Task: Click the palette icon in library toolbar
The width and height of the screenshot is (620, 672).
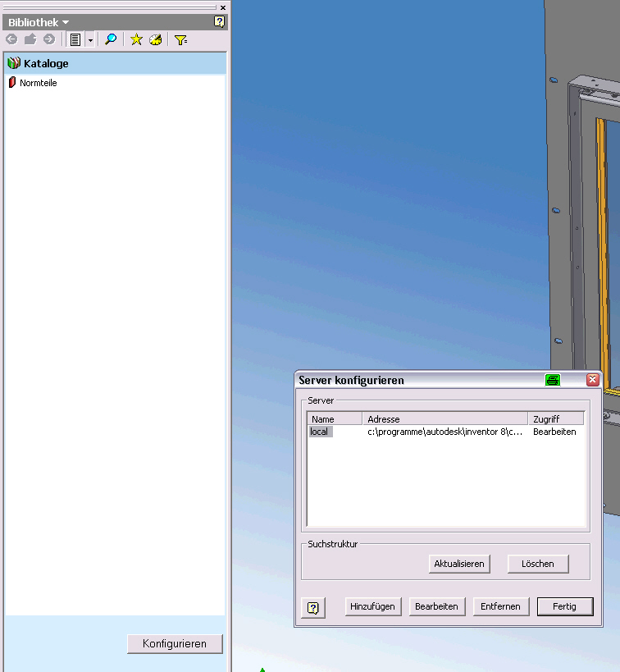Action: point(155,39)
